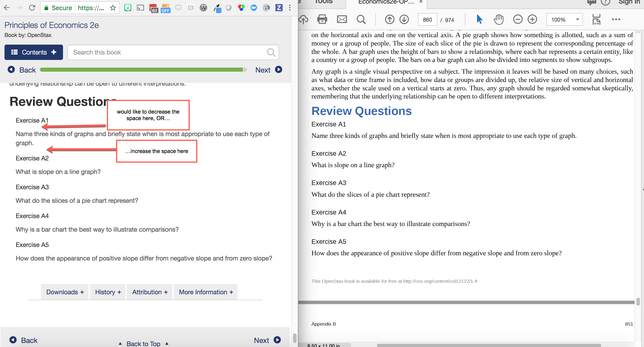Image resolution: width=644 pixels, height=347 pixels.
Task: Print the PDF with the printer icon
Action: click(x=322, y=19)
